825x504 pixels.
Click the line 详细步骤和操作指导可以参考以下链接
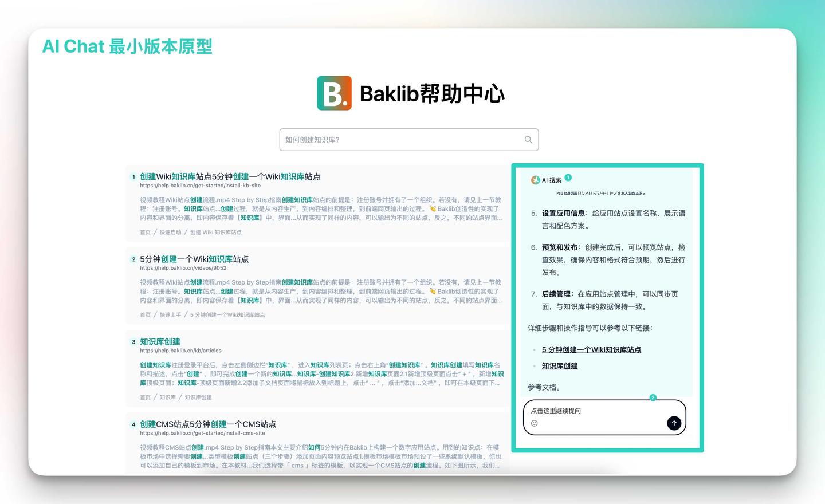point(590,328)
